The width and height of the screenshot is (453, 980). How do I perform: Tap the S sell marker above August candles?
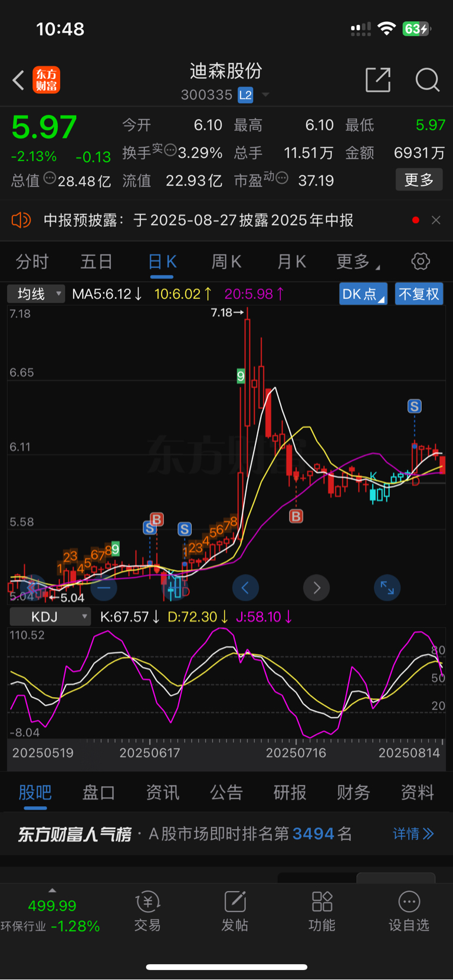(415, 406)
